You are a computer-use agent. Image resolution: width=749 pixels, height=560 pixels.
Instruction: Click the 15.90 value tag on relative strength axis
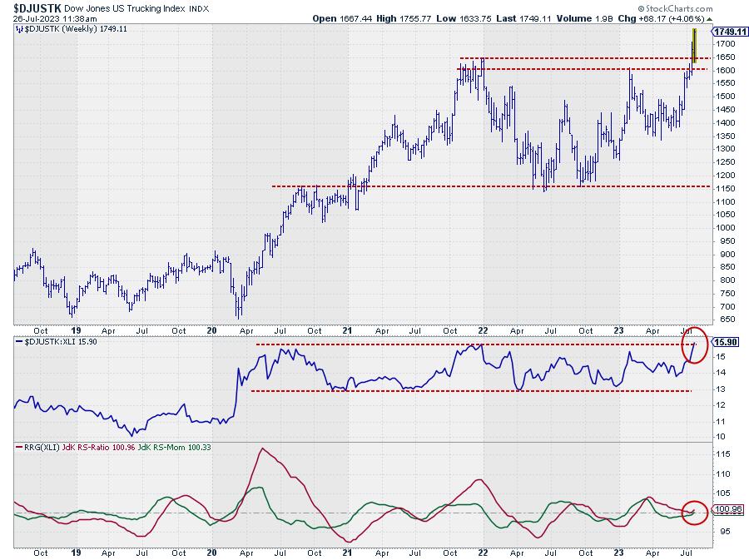(x=722, y=342)
